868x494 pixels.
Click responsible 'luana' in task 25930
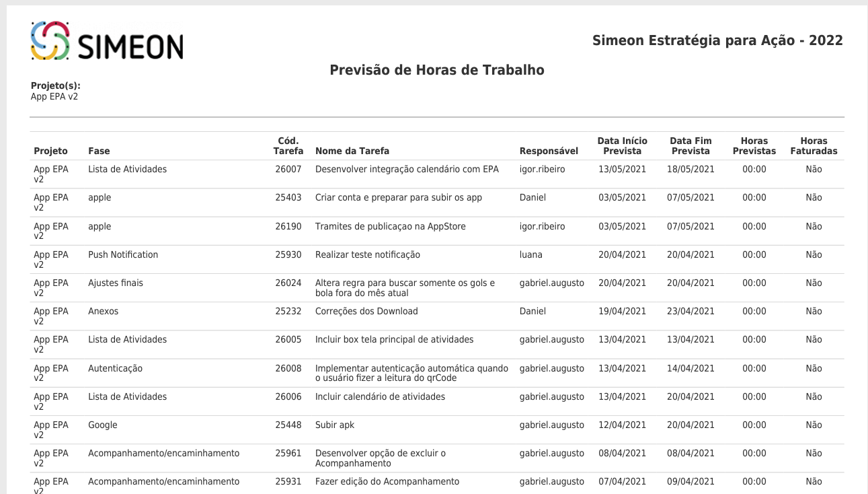click(531, 255)
